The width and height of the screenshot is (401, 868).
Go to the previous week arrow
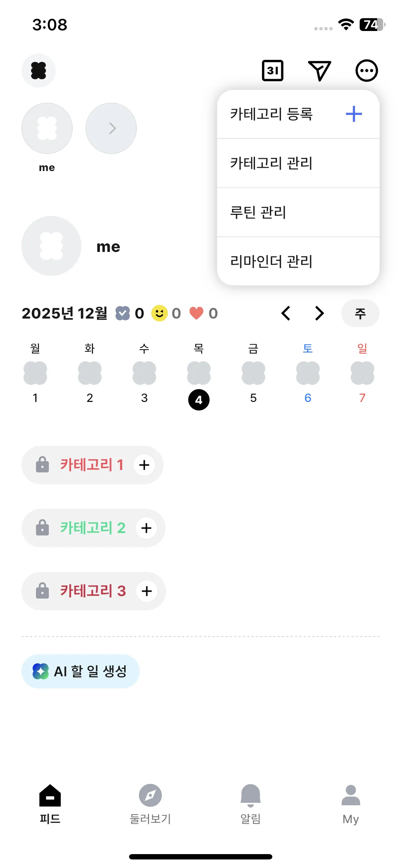[286, 314]
